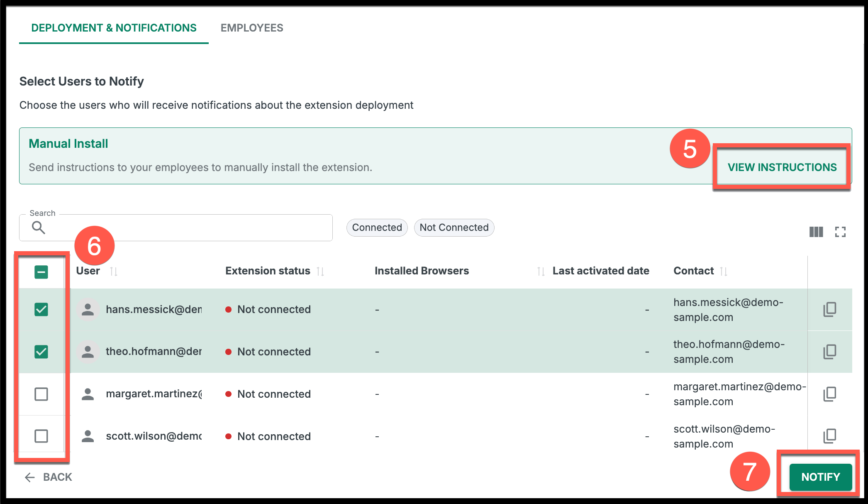Filter by Not Connected chip

click(454, 228)
